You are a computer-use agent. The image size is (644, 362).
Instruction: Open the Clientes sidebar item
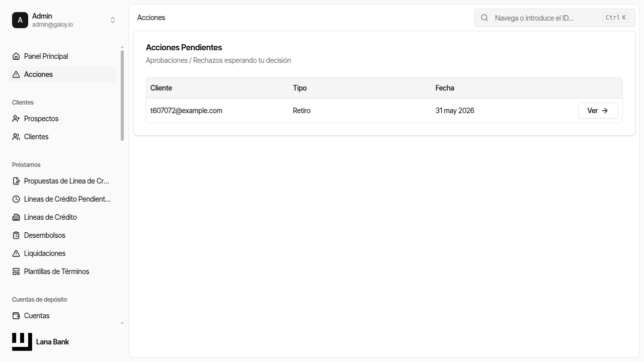[62, 137]
